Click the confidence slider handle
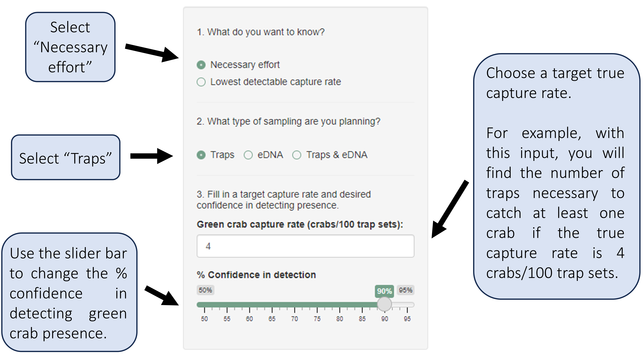This screenshot has width=643, height=364. pyautogui.click(x=384, y=304)
